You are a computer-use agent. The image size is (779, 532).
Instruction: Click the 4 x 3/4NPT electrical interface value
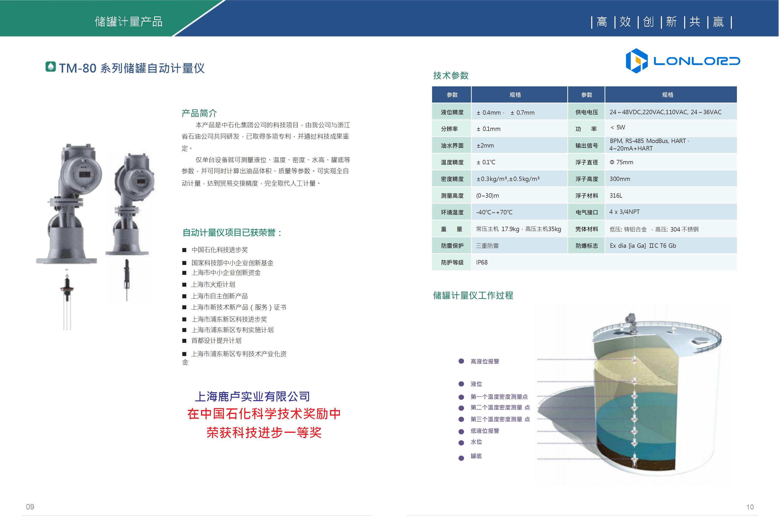click(624, 212)
